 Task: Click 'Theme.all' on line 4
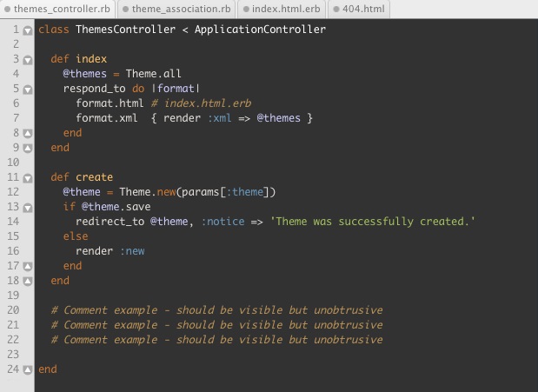pyautogui.click(x=153, y=74)
